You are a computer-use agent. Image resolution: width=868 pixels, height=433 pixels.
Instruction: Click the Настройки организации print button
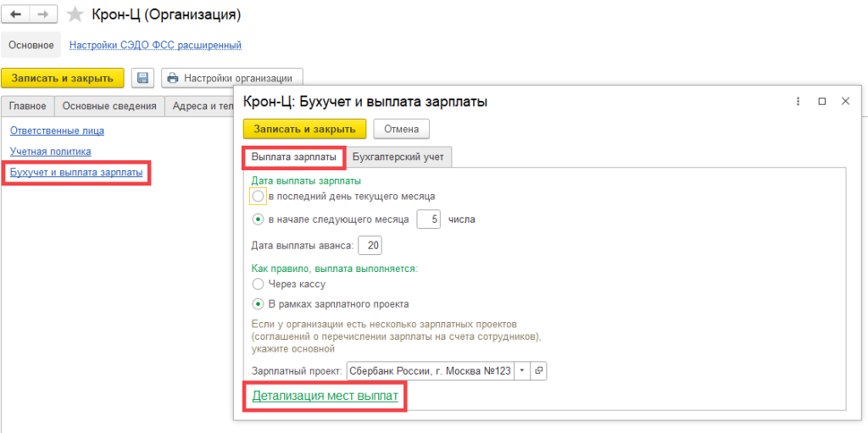click(231, 78)
